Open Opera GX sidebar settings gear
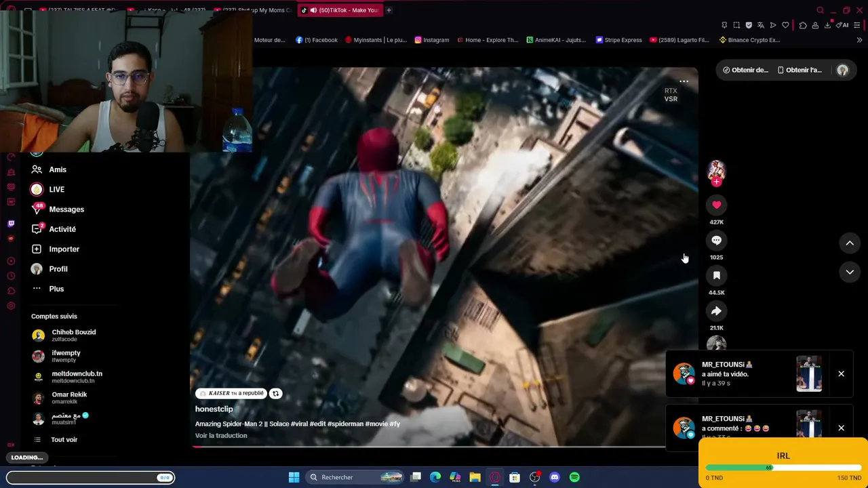Screen dimensions: 868x488 11,306
